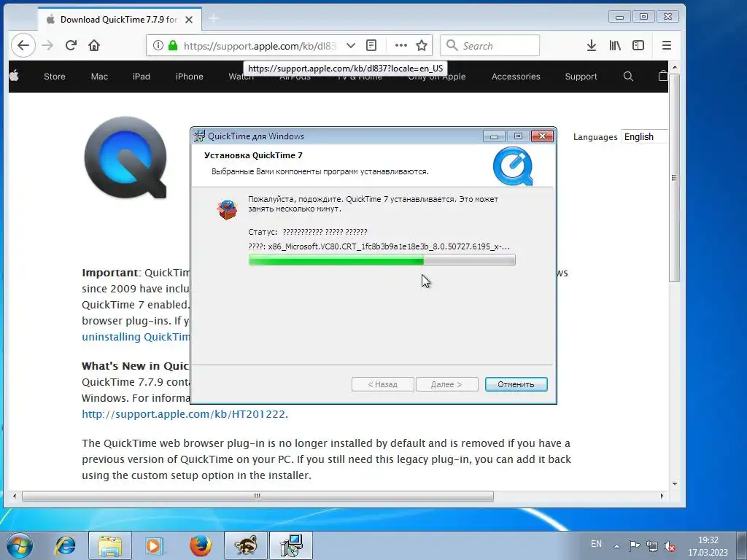Click the disabled Далее button
Viewport: 747px width, 560px height.
coord(446,384)
